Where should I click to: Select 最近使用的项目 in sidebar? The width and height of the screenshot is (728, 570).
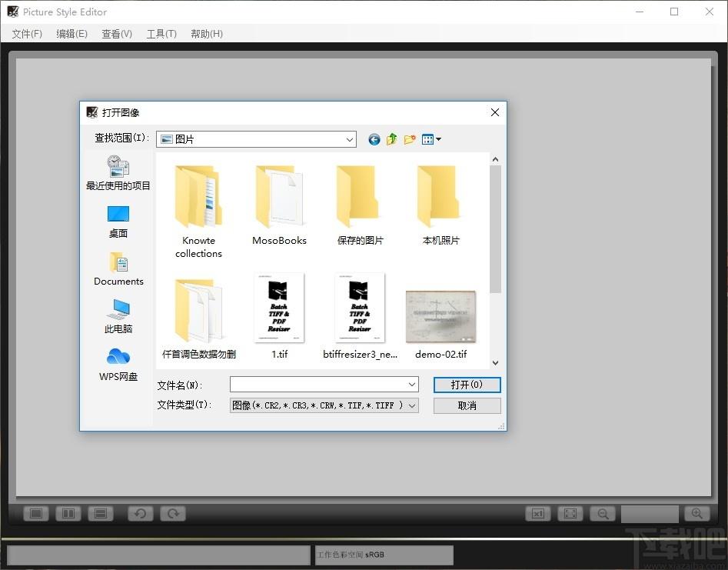click(x=118, y=173)
